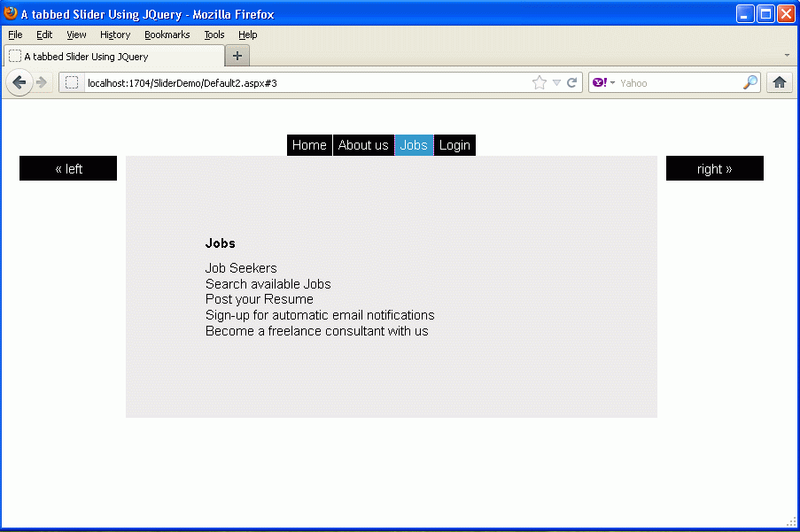This screenshot has width=800, height=532.
Task: Click the 'Job Seekers' line
Action: [x=241, y=268]
